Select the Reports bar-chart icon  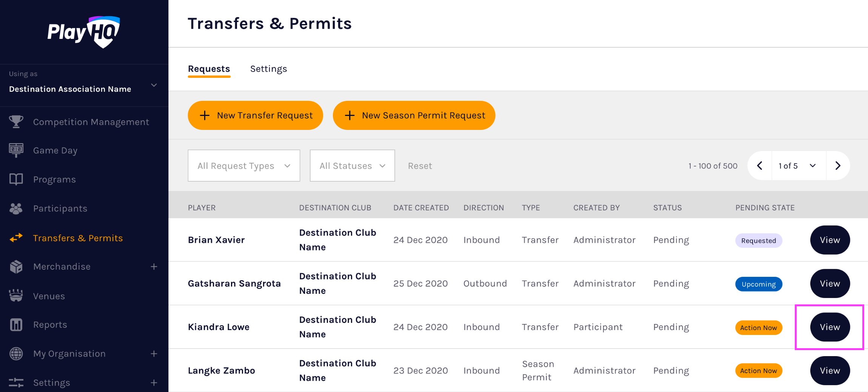[x=15, y=324]
